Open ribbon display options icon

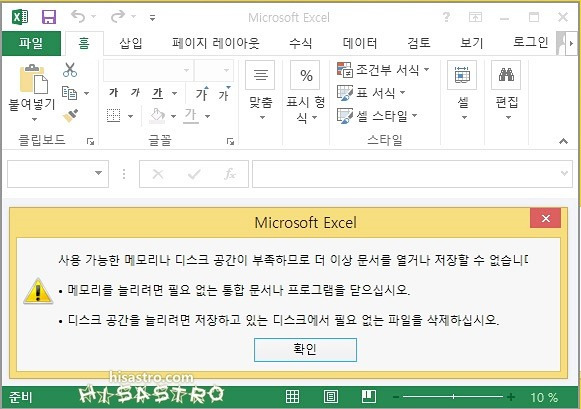[x=475, y=17]
